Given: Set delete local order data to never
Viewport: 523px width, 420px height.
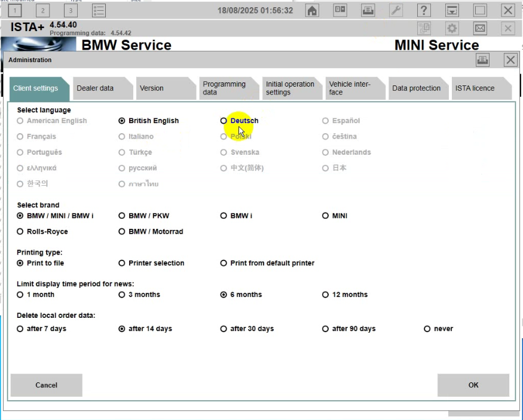Looking at the screenshot, I should pyautogui.click(x=438, y=329).
